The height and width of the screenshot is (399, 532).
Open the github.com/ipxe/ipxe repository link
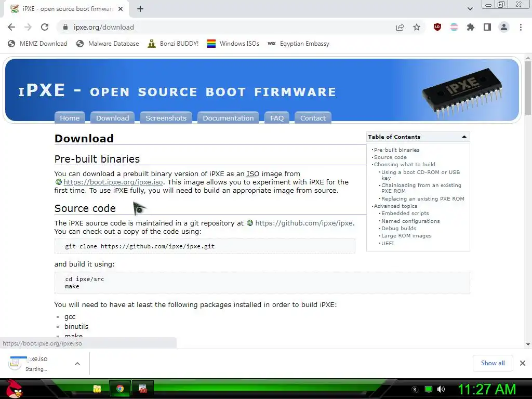click(304, 223)
